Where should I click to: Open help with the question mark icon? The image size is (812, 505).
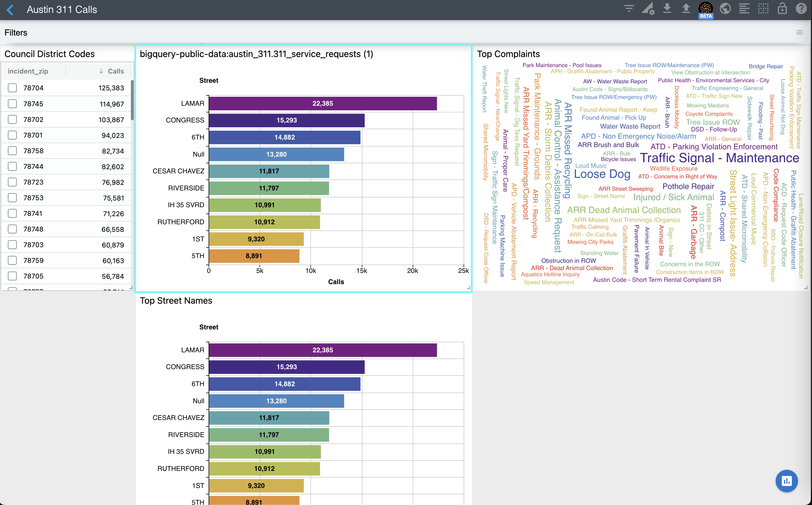(801, 8)
